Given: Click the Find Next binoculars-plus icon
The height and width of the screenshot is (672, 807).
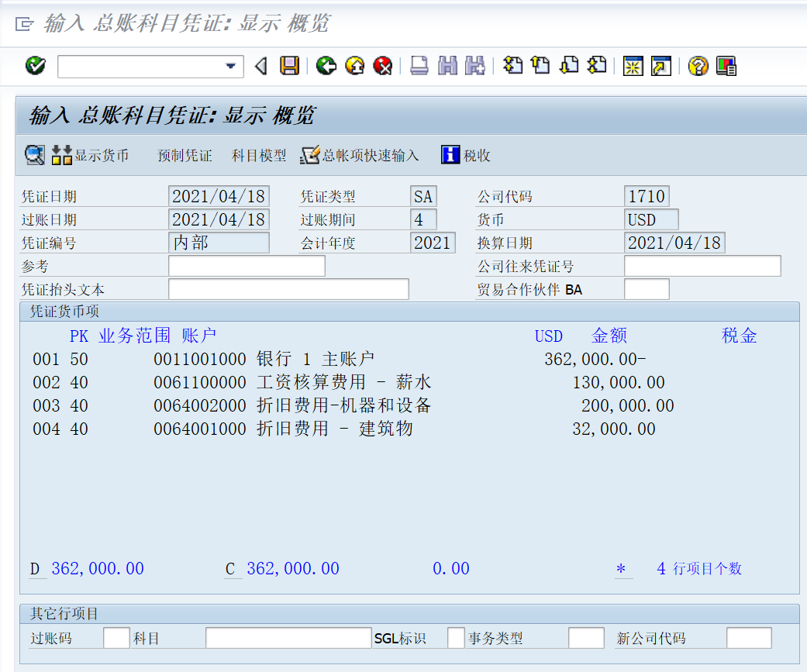Looking at the screenshot, I should click(474, 66).
